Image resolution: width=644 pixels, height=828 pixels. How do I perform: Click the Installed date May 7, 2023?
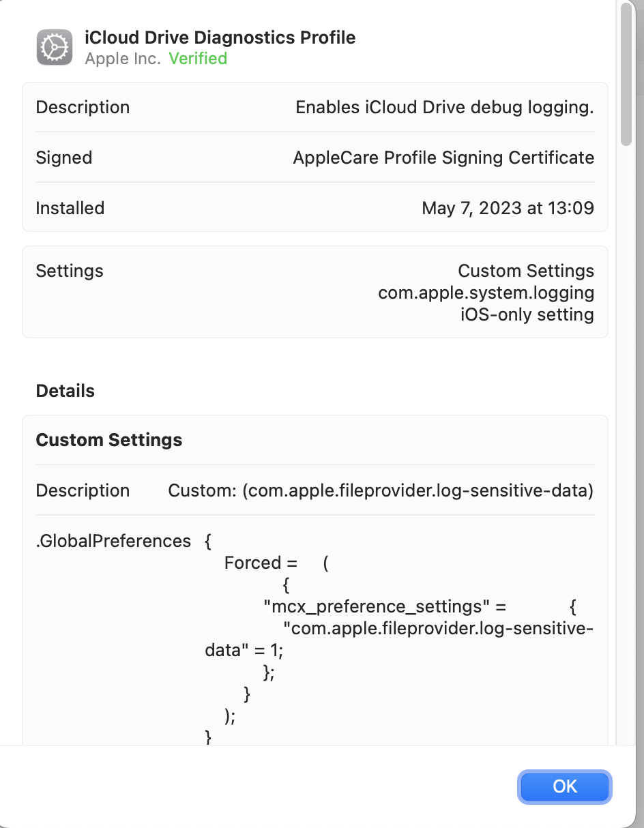(x=508, y=208)
